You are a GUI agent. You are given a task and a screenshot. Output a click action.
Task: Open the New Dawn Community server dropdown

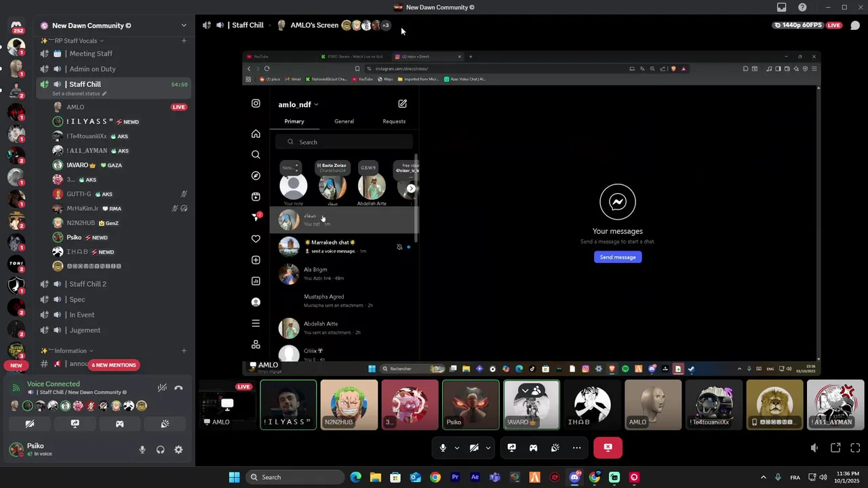pos(183,26)
